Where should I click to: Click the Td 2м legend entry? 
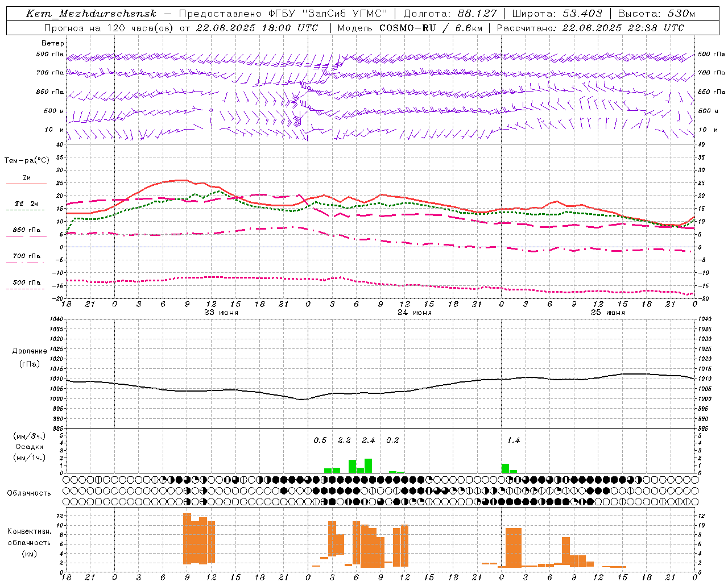pyautogui.click(x=27, y=203)
